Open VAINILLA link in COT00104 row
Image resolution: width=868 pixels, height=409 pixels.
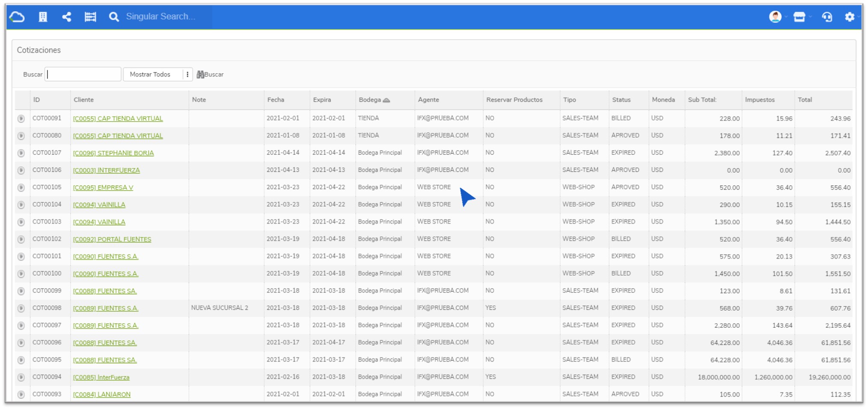(x=99, y=204)
